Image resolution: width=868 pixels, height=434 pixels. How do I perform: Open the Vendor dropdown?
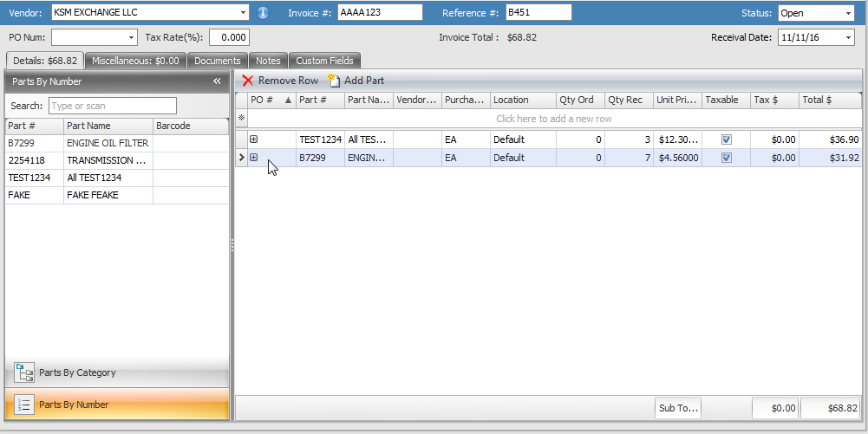(x=244, y=13)
